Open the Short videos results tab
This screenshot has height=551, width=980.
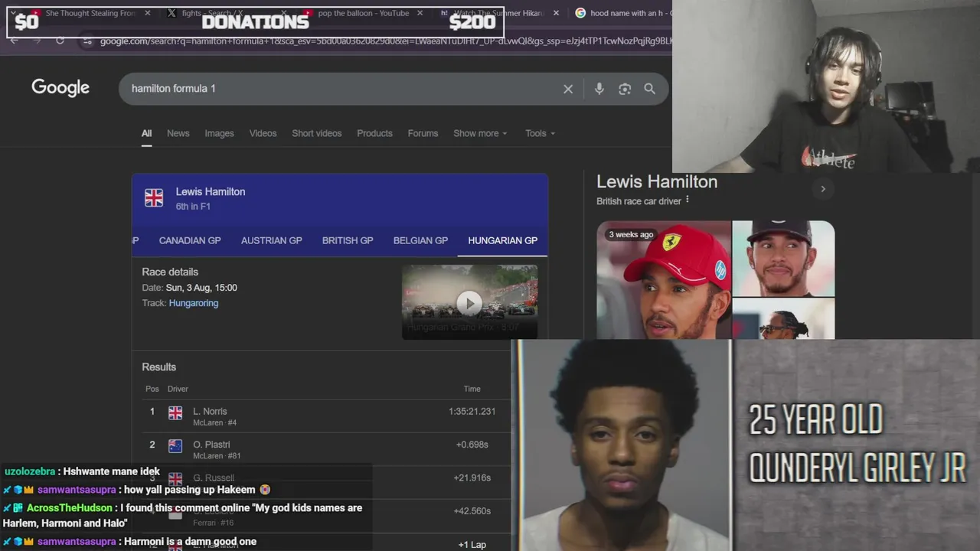(316, 133)
